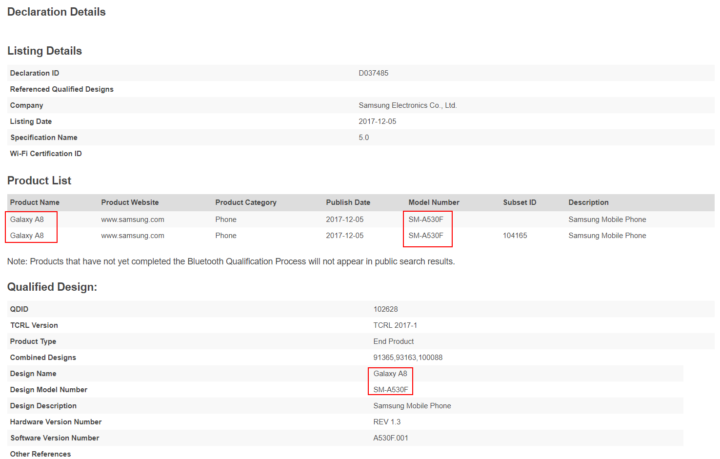
Task: Click the QDID value 102628
Action: click(x=385, y=309)
